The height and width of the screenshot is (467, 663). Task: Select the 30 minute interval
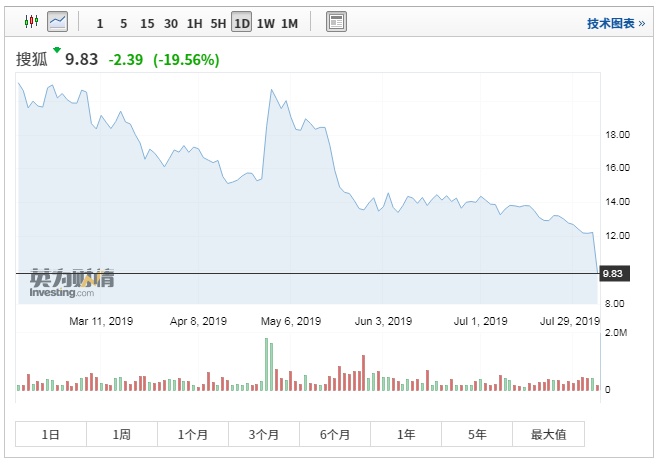tap(171, 23)
